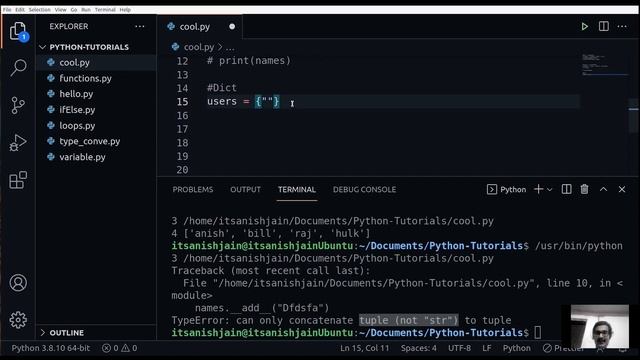
Task: Place cursor in users = {""} line
Action: (x=243, y=102)
